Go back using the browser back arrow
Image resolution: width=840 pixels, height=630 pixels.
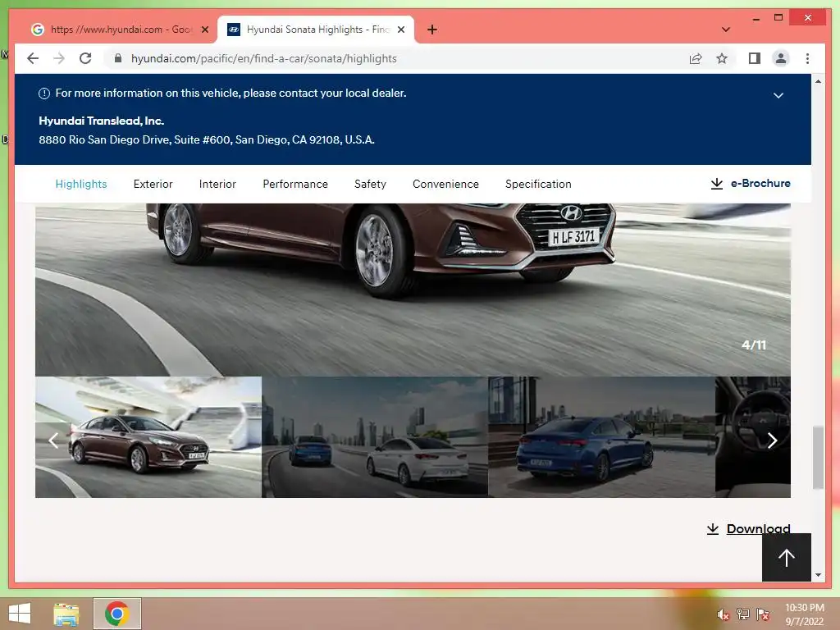(33, 58)
